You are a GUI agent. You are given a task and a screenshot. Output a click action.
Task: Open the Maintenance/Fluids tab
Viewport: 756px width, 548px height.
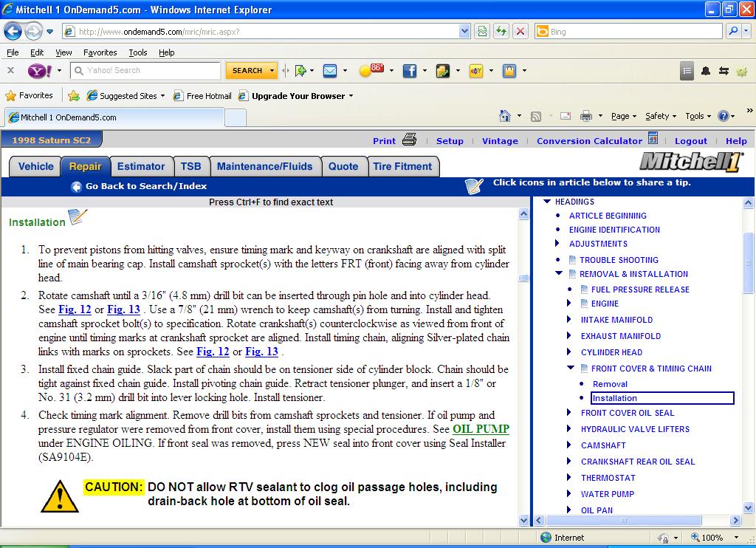(265, 166)
